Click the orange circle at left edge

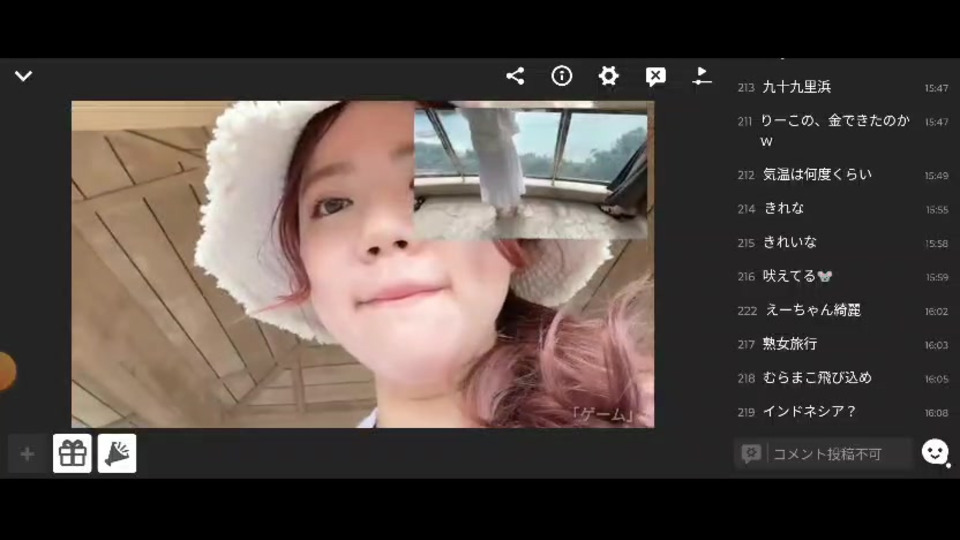7,371
